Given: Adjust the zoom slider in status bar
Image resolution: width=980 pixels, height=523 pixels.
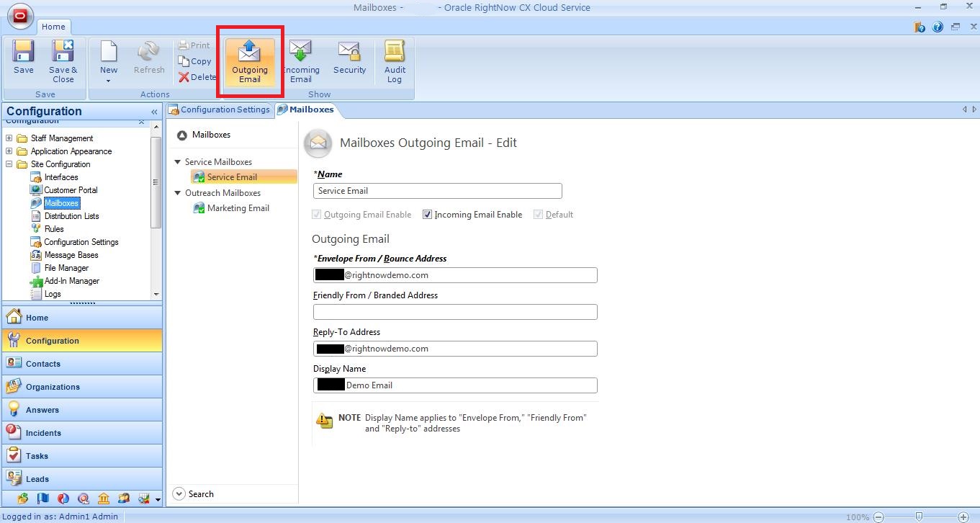Looking at the screenshot, I should coord(919,517).
